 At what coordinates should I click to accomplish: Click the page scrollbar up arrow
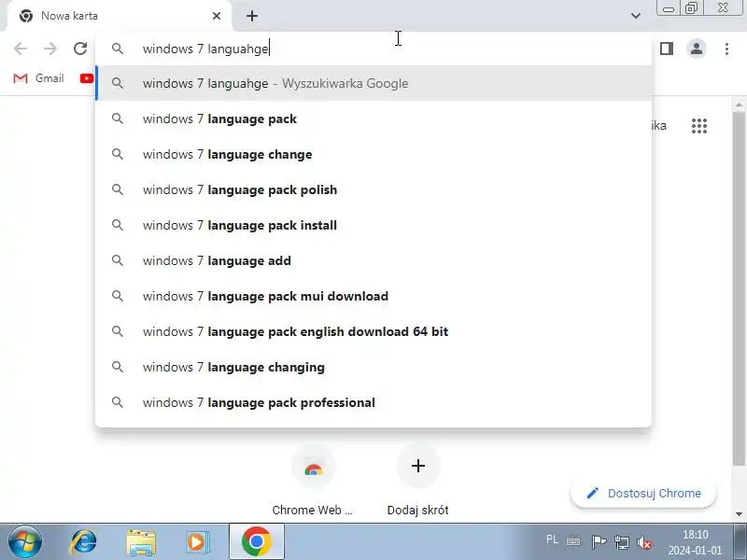point(739,105)
